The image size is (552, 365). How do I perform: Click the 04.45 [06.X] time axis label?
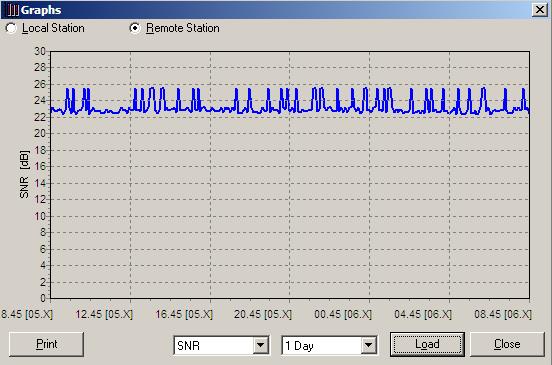tap(423, 314)
